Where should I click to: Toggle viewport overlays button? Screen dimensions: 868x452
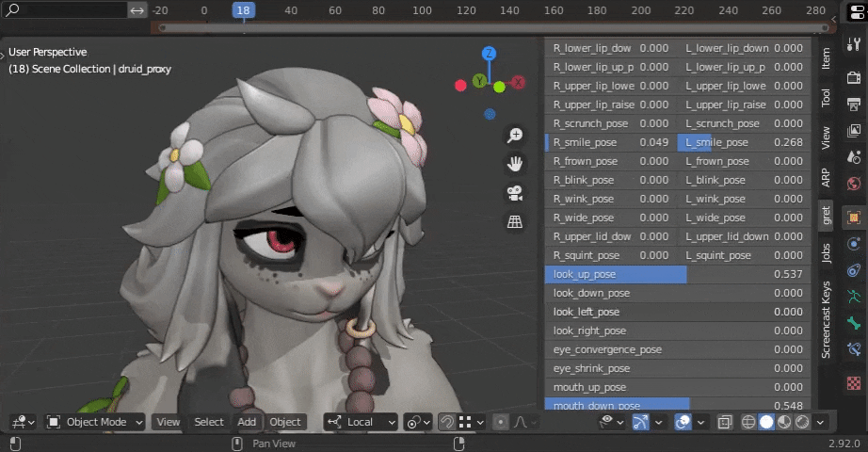pos(684,422)
